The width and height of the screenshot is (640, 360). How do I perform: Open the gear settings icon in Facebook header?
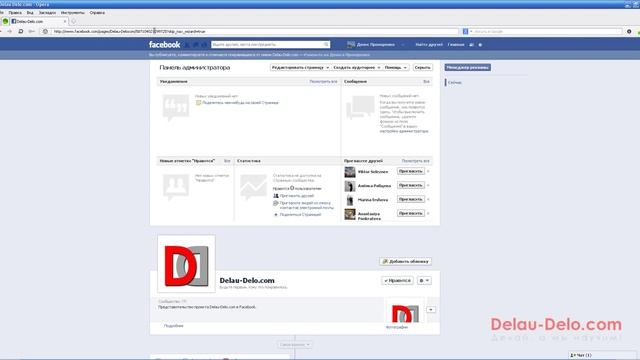480,44
